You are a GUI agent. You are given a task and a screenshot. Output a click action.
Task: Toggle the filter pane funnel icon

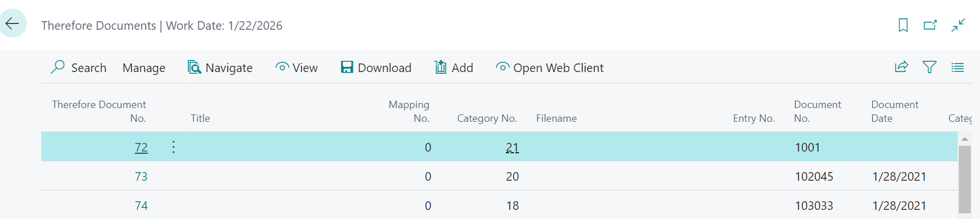click(x=930, y=67)
